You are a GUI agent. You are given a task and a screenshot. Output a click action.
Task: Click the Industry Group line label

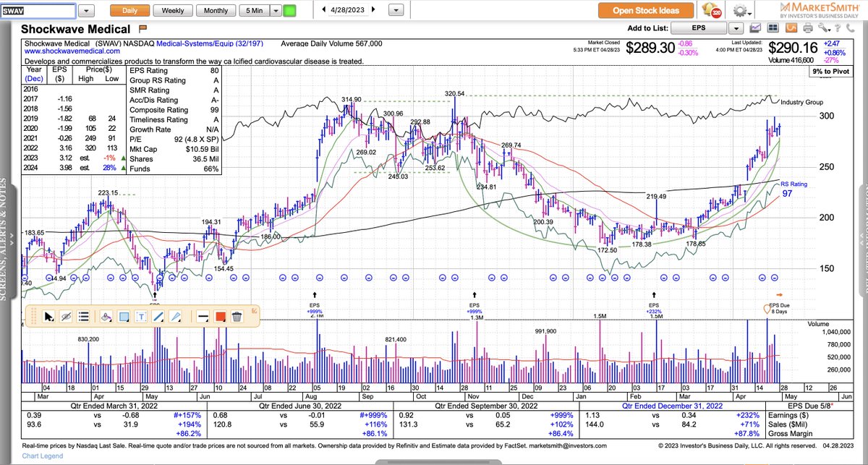(x=802, y=103)
